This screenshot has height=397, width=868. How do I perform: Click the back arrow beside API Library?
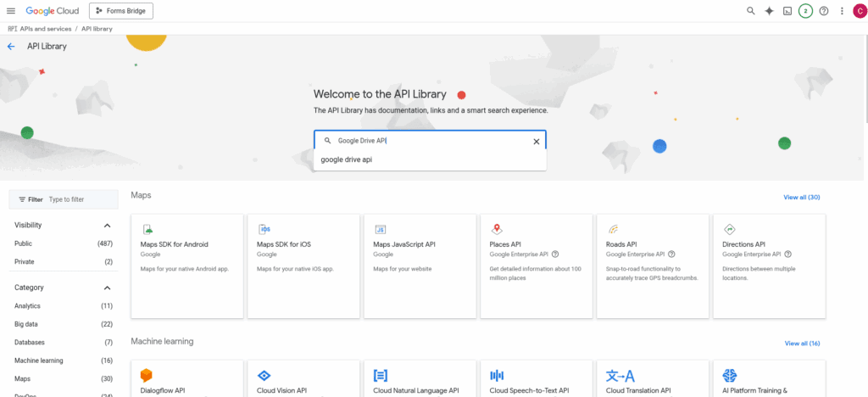[11, 47]
